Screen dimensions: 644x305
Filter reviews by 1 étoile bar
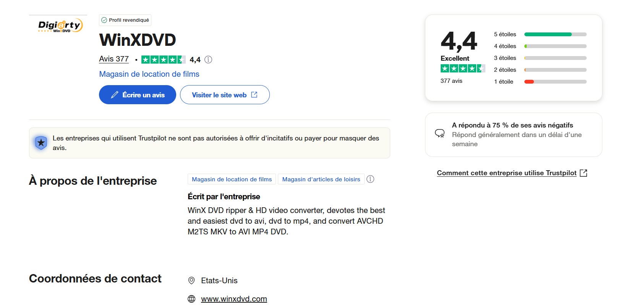click(x=555, y=82)
